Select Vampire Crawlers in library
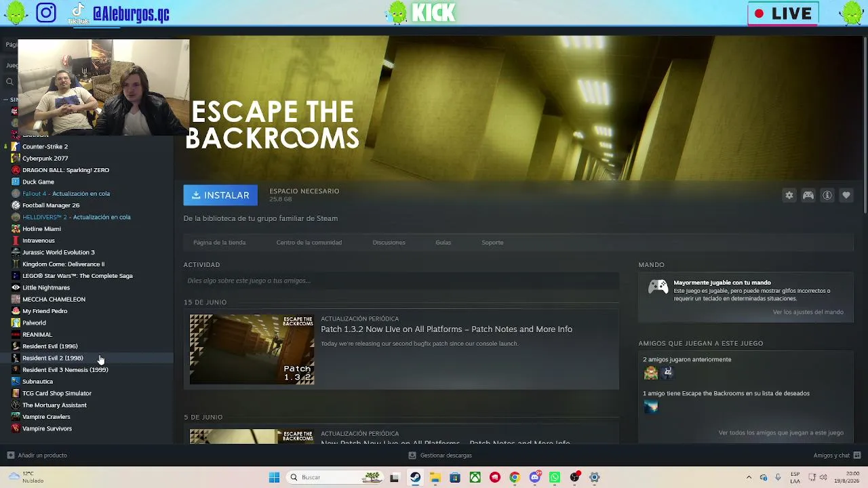The width and height of the screenshot is (868, 488). point(46,417)
